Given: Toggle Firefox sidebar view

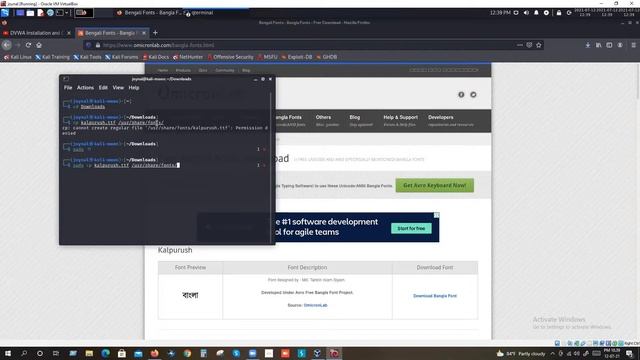Looking at the screenshot, I should (x=609, y=45).
